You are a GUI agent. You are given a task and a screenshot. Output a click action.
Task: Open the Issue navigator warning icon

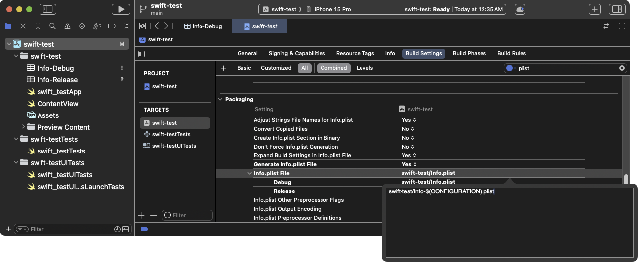(x=67, y=26)
